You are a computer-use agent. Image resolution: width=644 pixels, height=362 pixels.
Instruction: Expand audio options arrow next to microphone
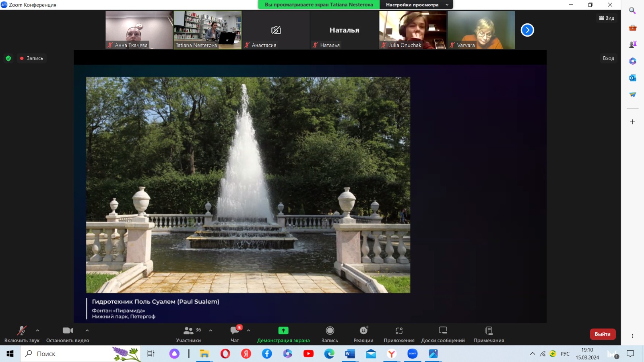coord(37,330)
